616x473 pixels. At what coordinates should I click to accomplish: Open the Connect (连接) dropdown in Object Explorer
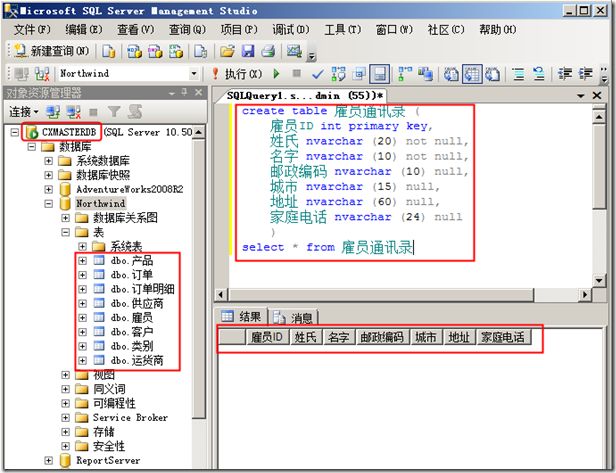(24, 112)
